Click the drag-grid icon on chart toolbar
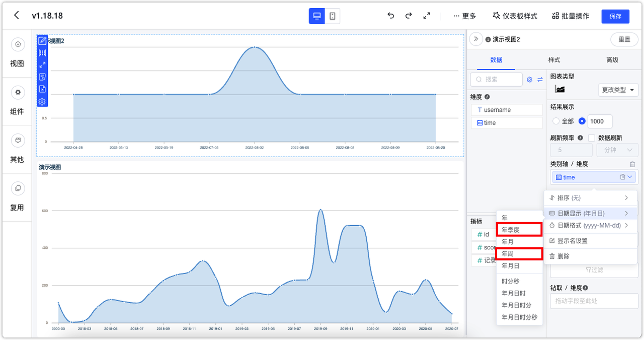The image size is (644, 340). [42, 53]
